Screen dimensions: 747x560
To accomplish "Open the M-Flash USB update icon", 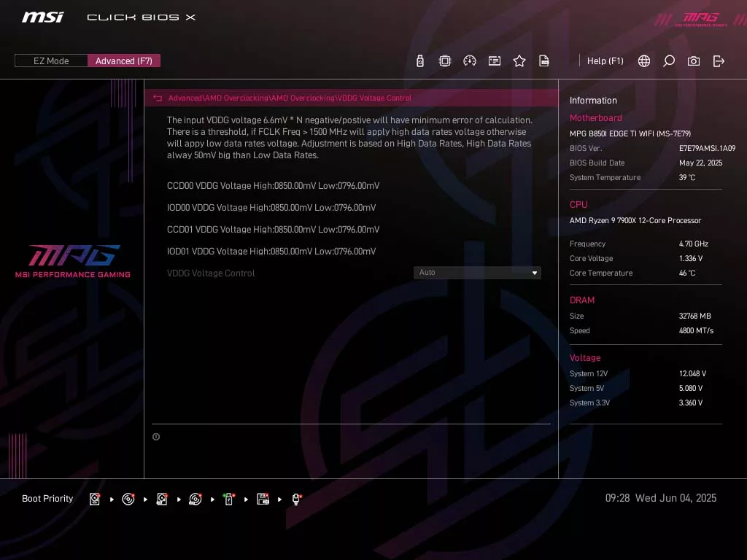I will (419, 61).
